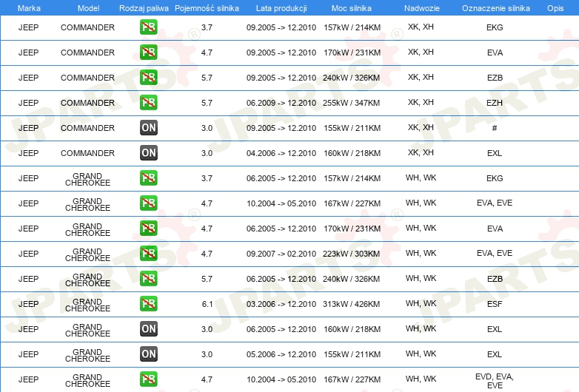Screen dimensions: 579x392
Task: Click 3.0 capacity in the Commander # row
Action: tap(207, 128)
